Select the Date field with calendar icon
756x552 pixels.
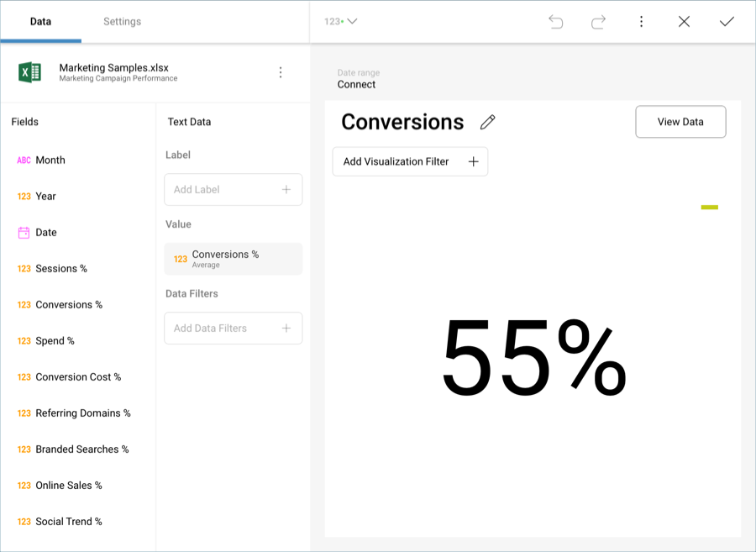click(45, 233)
